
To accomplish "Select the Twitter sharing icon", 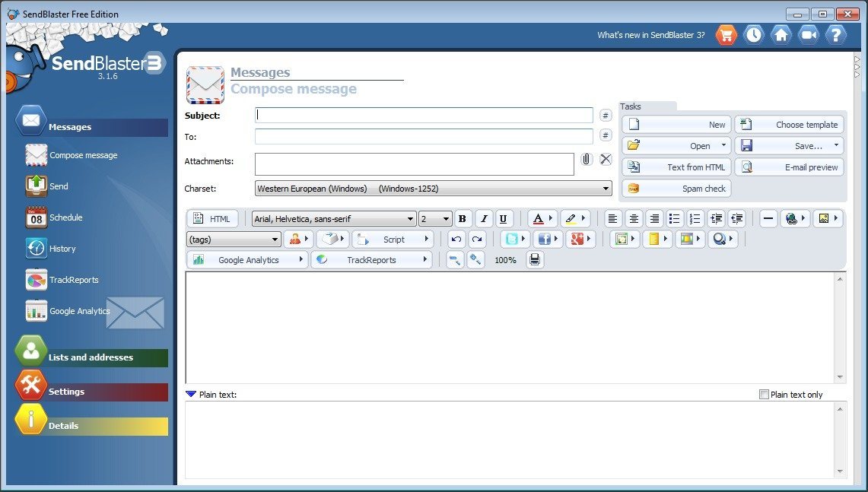I will click(511, 239).
